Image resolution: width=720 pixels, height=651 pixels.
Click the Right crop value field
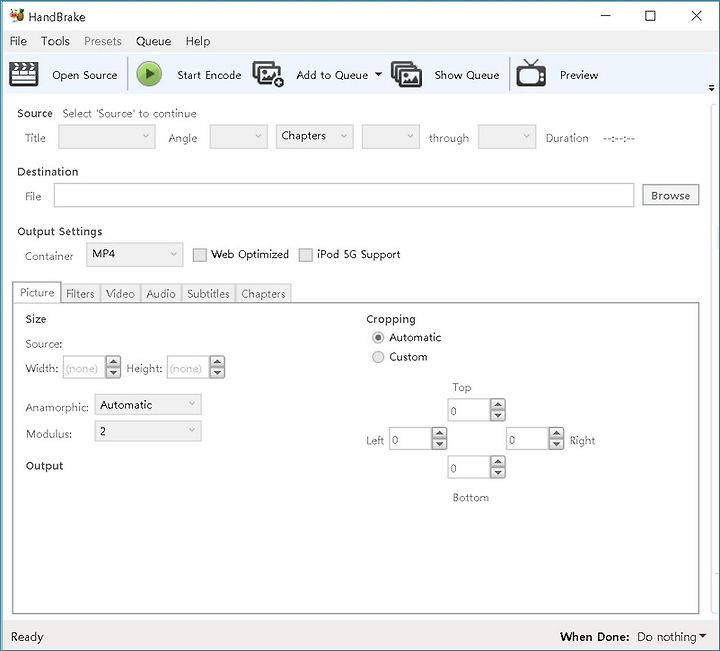click(x=527, y=439)
